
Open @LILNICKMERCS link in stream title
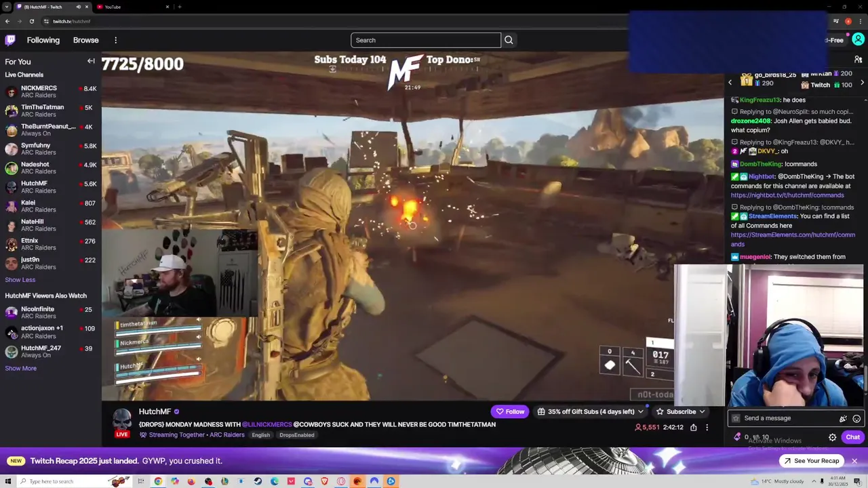click(267, 424)
